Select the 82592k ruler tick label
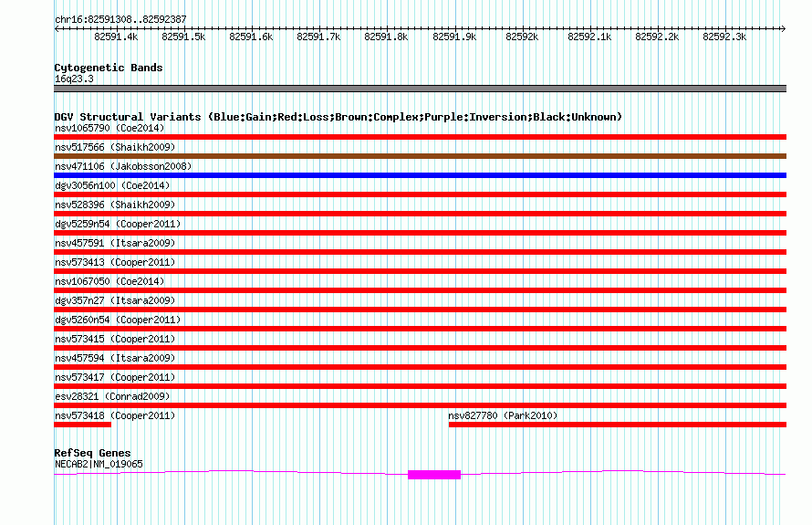The image size is (812, 525). pyautogui.click(x=522, y=37)
